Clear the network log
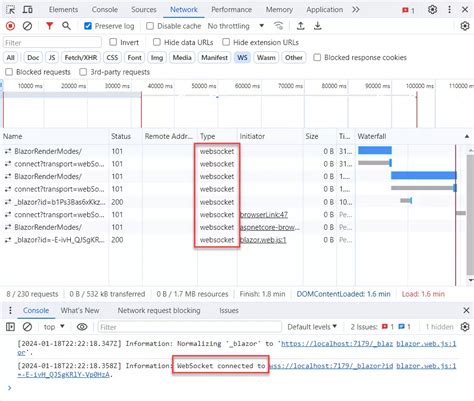Image resolution: width=474 pixels, height=401 pixels. coord(27,26)
